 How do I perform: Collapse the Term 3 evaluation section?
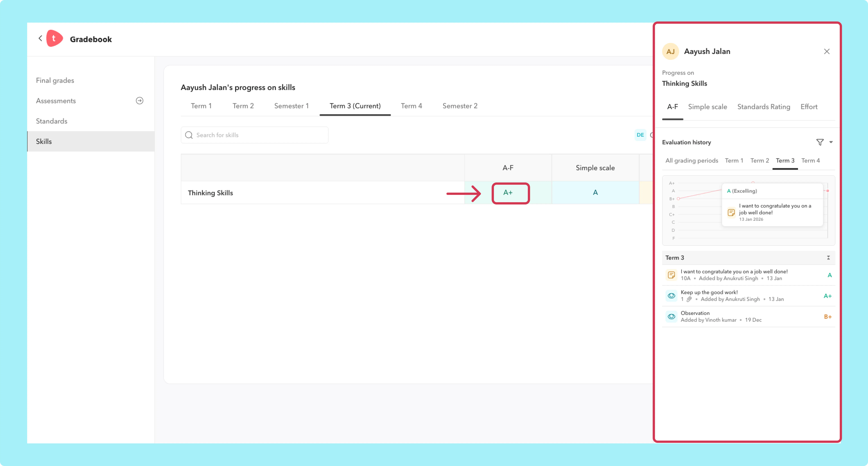[828, 258]
